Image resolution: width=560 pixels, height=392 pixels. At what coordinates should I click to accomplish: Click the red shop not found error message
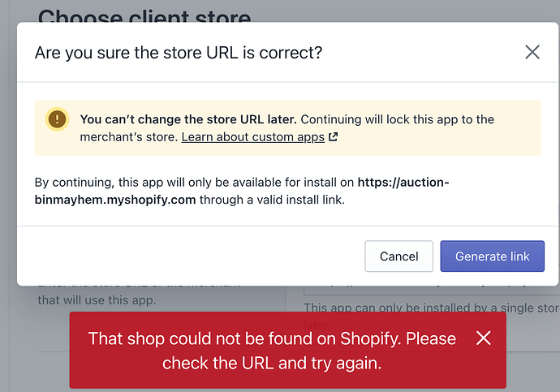[x=272, y=338]
